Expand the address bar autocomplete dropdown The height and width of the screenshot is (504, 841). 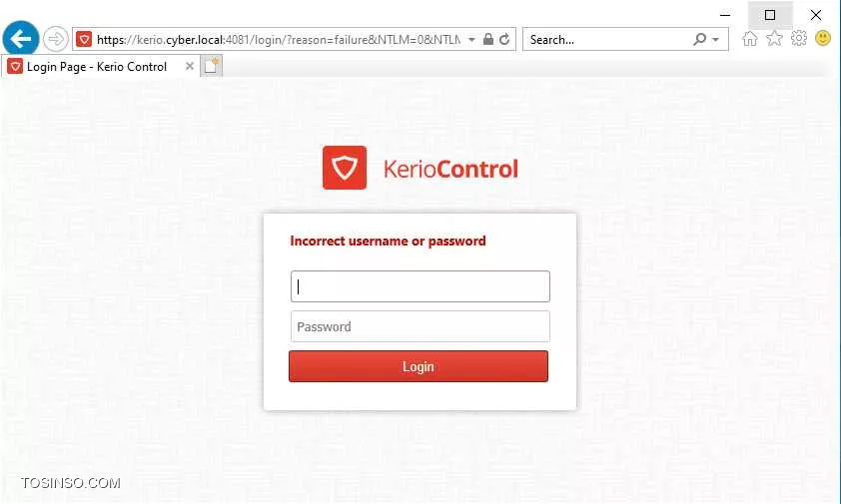point(471,40)
